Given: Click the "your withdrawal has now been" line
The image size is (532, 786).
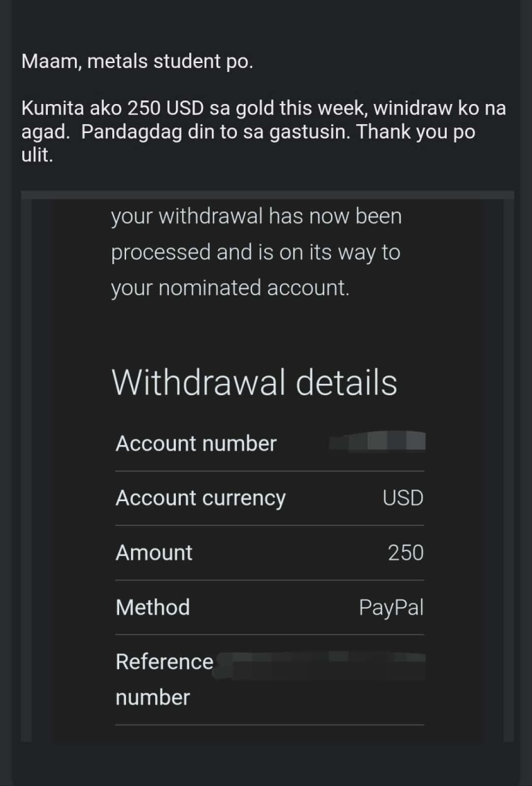Looking at the screenshot, I should (x=256, y=216).
